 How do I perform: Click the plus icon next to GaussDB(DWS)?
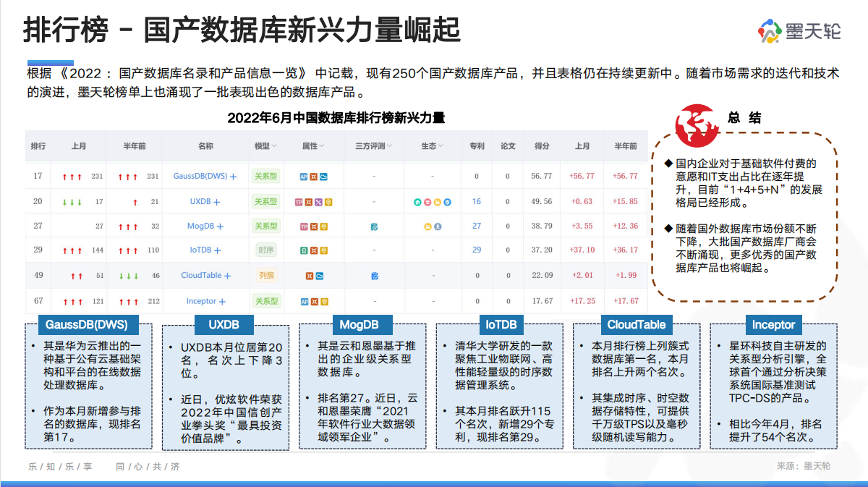coord(233,177)
